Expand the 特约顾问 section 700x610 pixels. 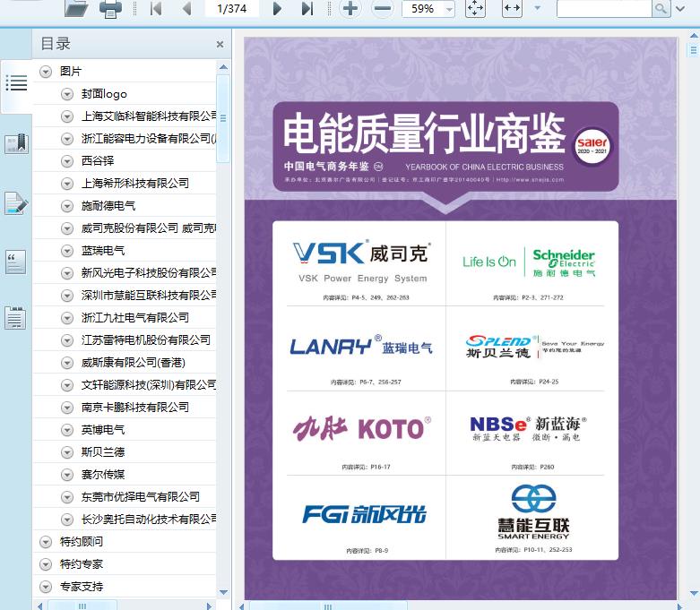point(46,542)
